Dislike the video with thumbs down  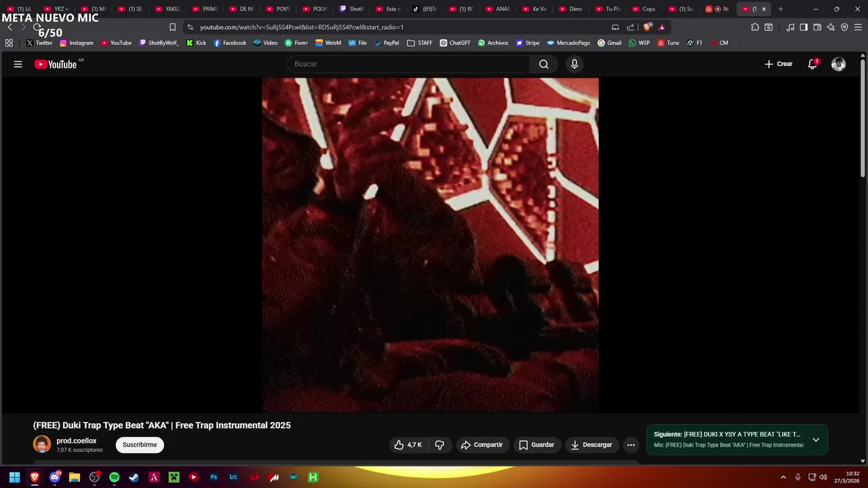pos(439,445)
